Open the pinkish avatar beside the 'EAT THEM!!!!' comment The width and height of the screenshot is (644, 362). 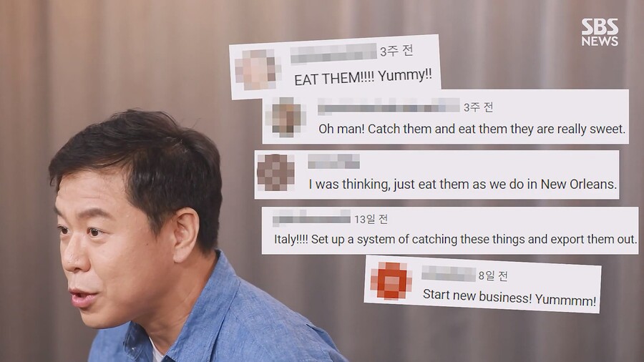click(x=258, y=69)
